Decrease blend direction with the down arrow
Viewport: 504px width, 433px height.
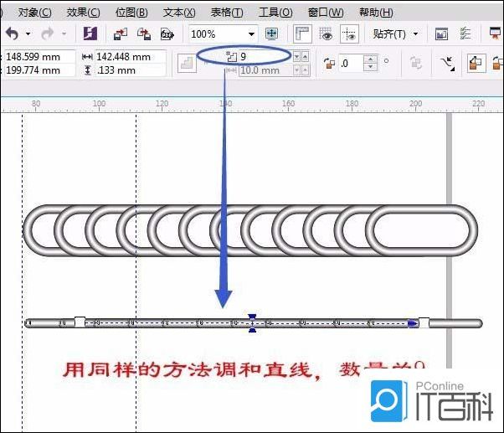(371, 67)
